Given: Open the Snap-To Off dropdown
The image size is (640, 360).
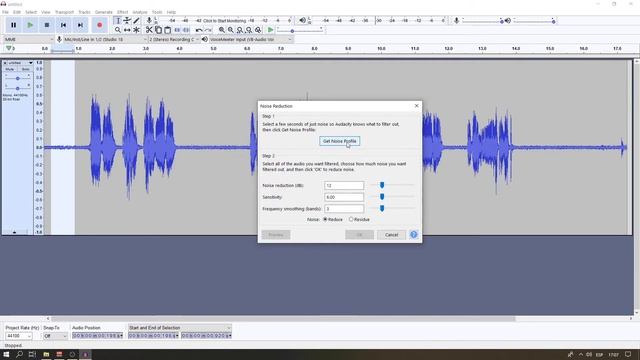Looking at the screenshot, I should pyautogui.click(x=55, y=336).
